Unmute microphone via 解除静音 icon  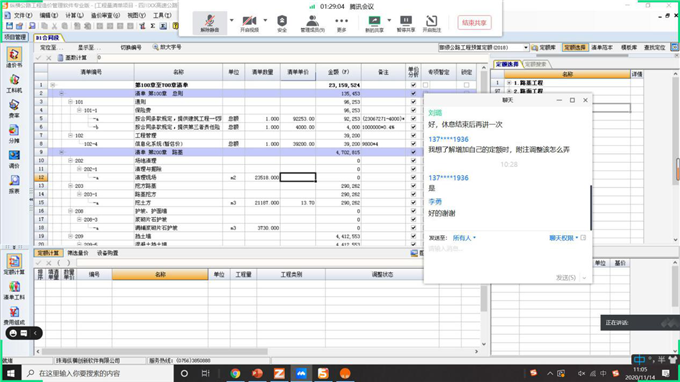[x=209, y=23]
